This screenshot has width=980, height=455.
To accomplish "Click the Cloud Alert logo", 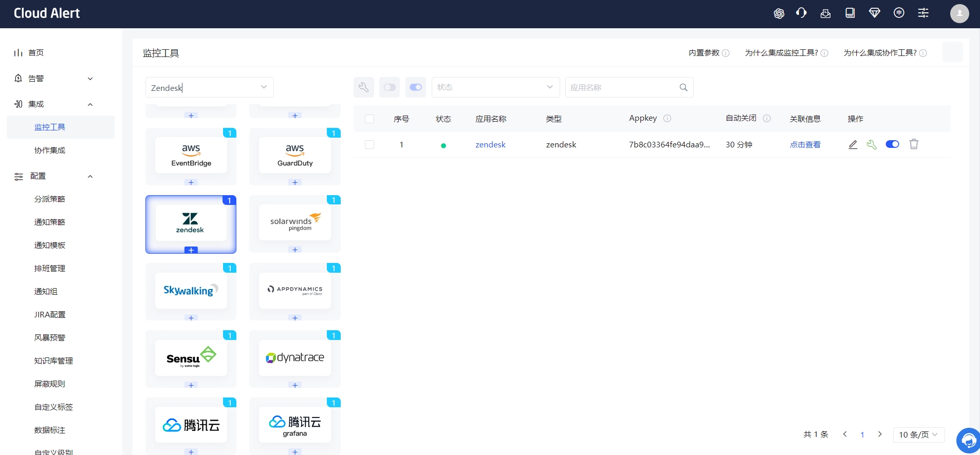I will click(x=47, y=13).
